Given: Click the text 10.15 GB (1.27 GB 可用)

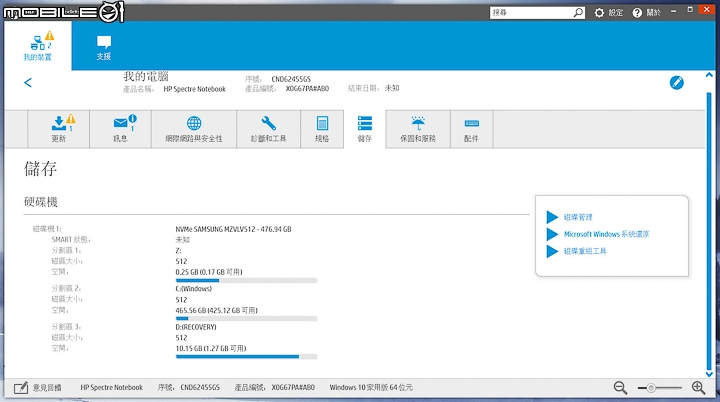Looking at the screenshot, I should click(x=211, y=349).
